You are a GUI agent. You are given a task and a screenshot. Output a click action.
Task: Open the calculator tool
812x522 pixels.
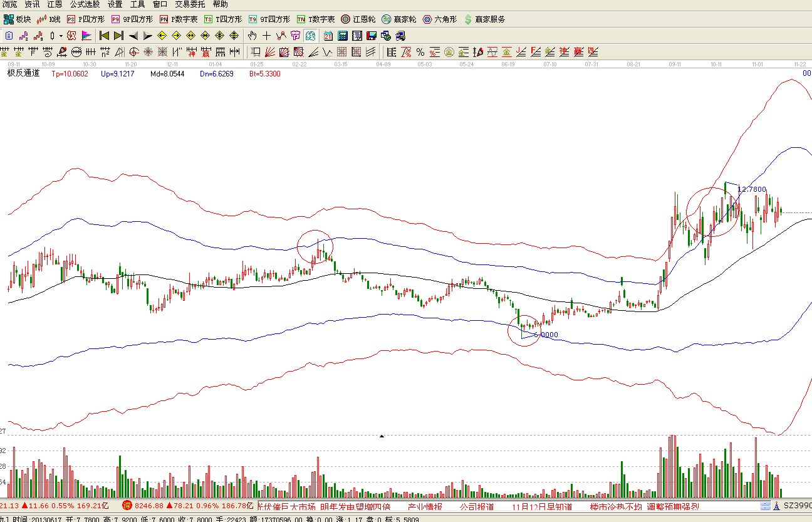click(x=343, y=36)
